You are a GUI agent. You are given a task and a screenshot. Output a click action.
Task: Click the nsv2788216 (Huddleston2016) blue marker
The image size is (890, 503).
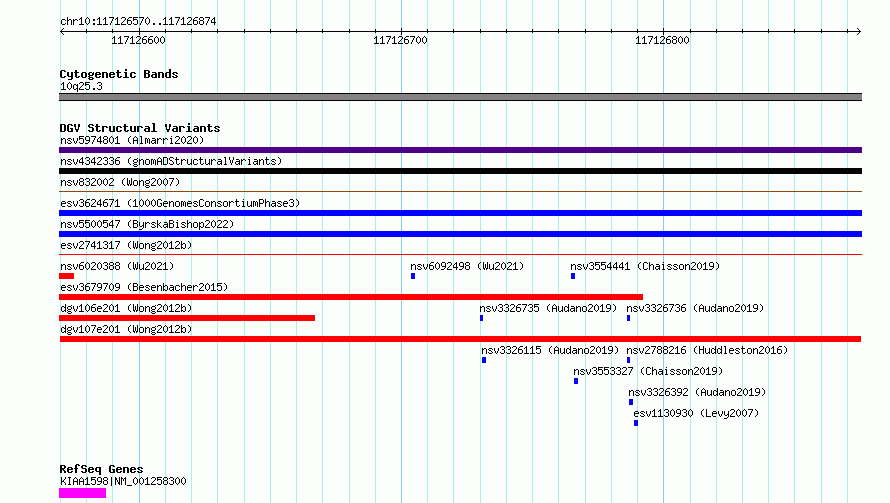click(x=628, y=360)
